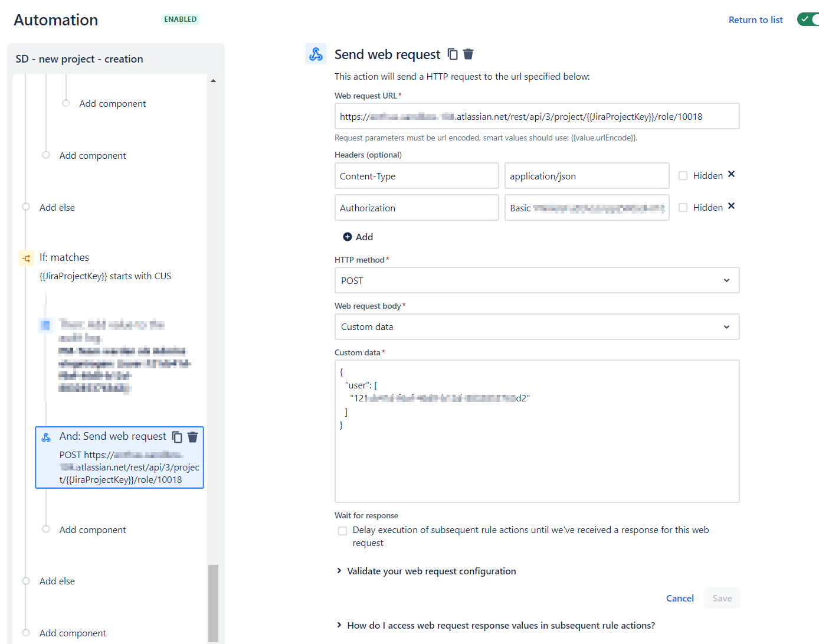Viewport: 819px width, 644px height.
Task: Click 'Add else' below the Send web request branch
Action: click(57, 581)
